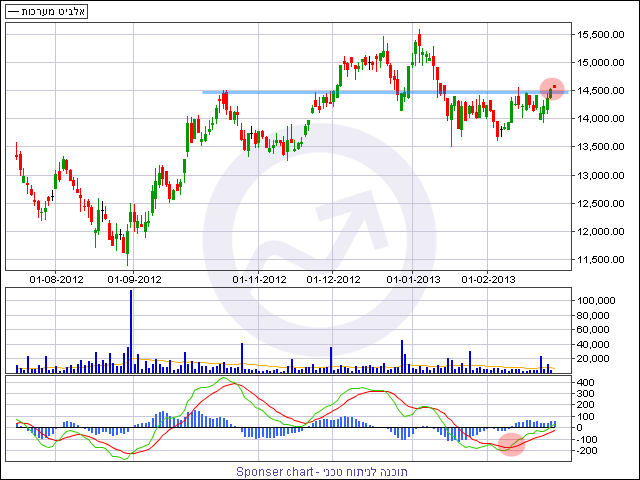
Task: Click the 01-02-2013 date label
Action: (x=488, y=280)
